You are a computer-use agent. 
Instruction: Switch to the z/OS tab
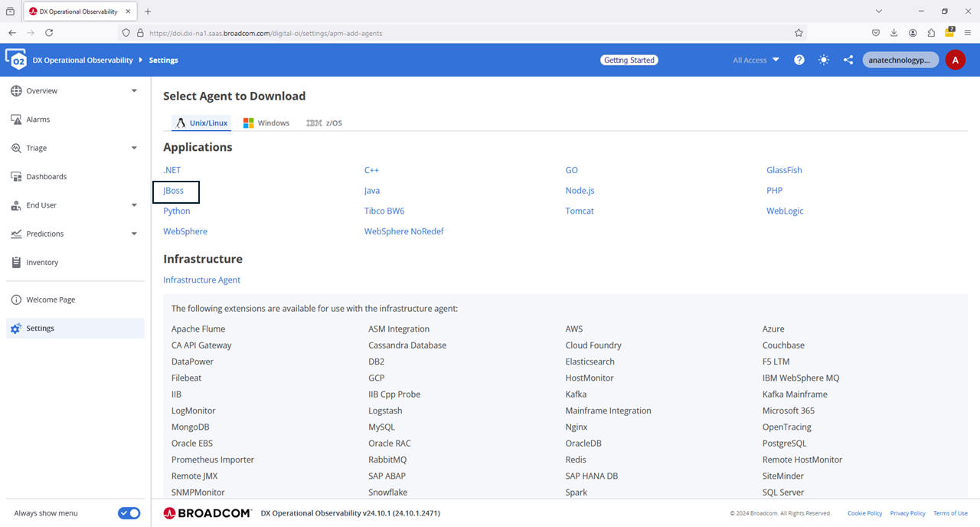[324, 123]
